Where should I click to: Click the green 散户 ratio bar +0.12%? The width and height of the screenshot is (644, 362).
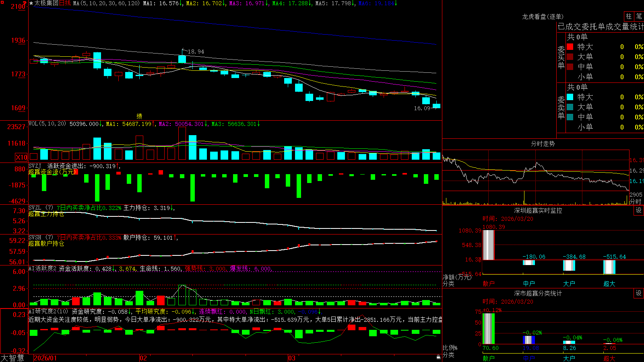coord(488,329)
